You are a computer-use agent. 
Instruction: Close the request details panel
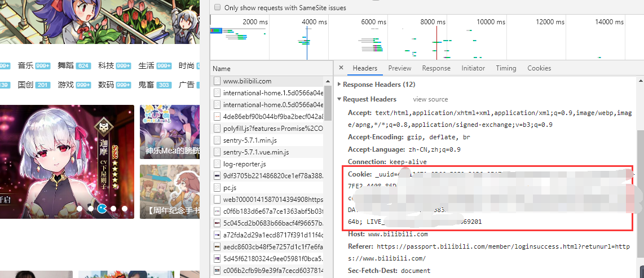click(x=341, y=68)
